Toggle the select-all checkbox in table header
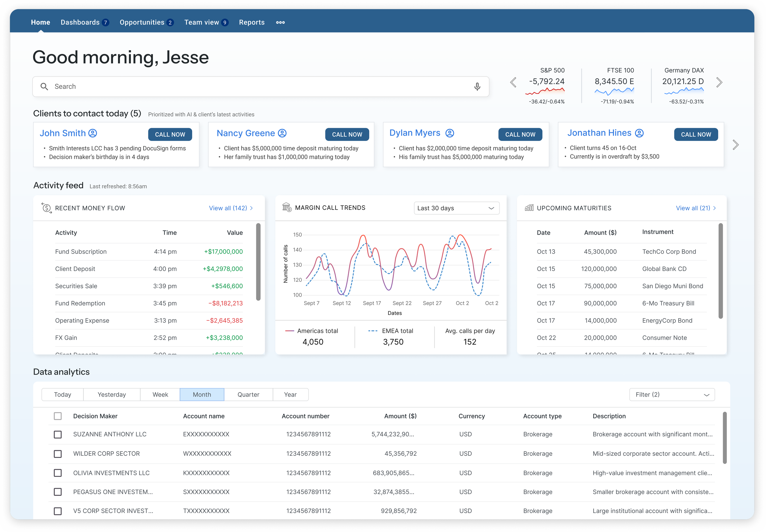Screen dimensions: 766x532 (58, 416)
